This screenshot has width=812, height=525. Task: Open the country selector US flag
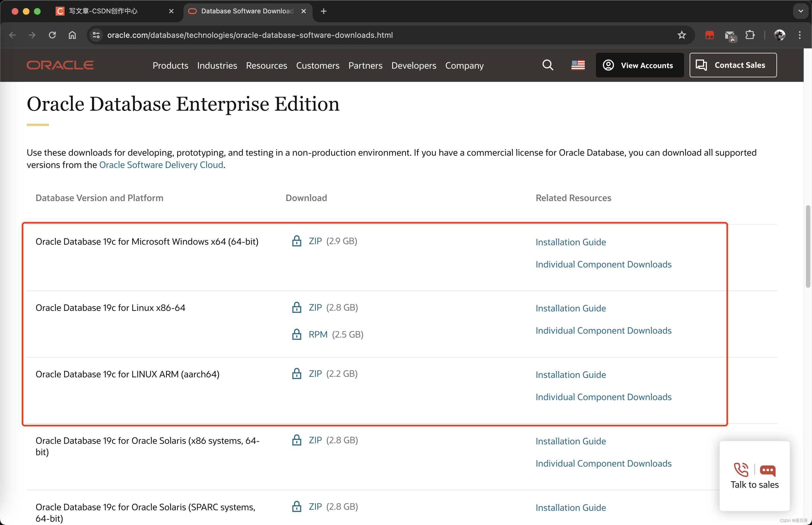point(578,65)
